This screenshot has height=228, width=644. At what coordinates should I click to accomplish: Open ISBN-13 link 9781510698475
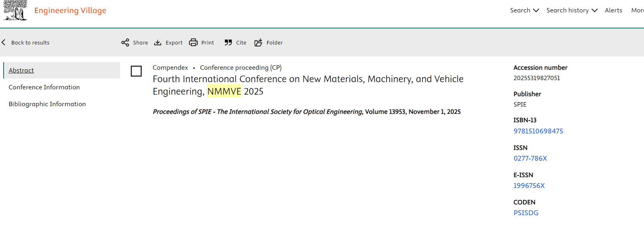[538, 131]
